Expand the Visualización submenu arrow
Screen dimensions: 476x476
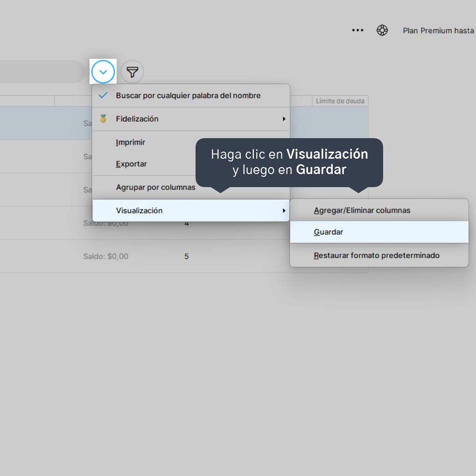(x=284, y=210)
